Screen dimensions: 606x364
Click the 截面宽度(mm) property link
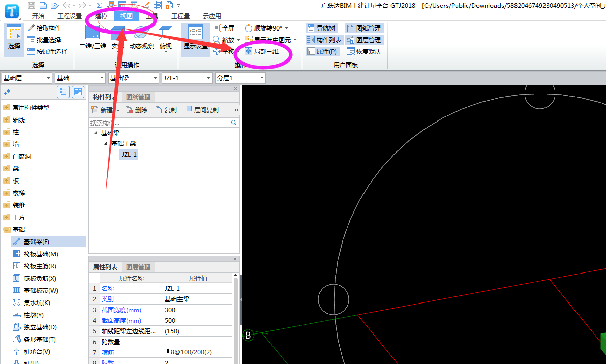pyautogui.click(x=122, y=310)
